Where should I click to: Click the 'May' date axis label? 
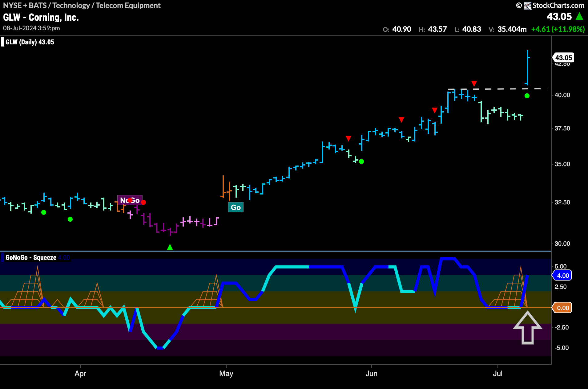point(226,374)
